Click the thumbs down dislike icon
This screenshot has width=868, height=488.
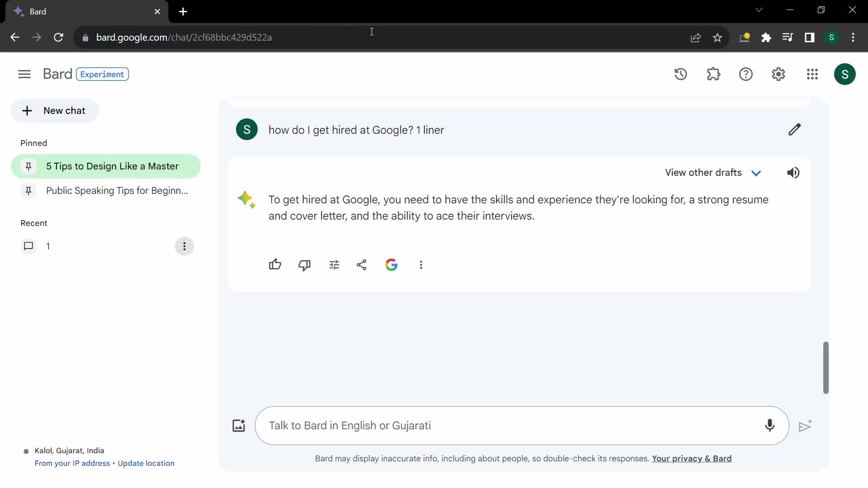click(304, 264)
